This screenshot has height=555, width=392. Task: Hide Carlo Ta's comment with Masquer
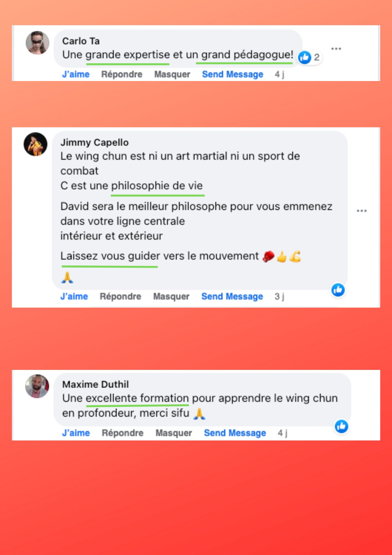point(172,74)
